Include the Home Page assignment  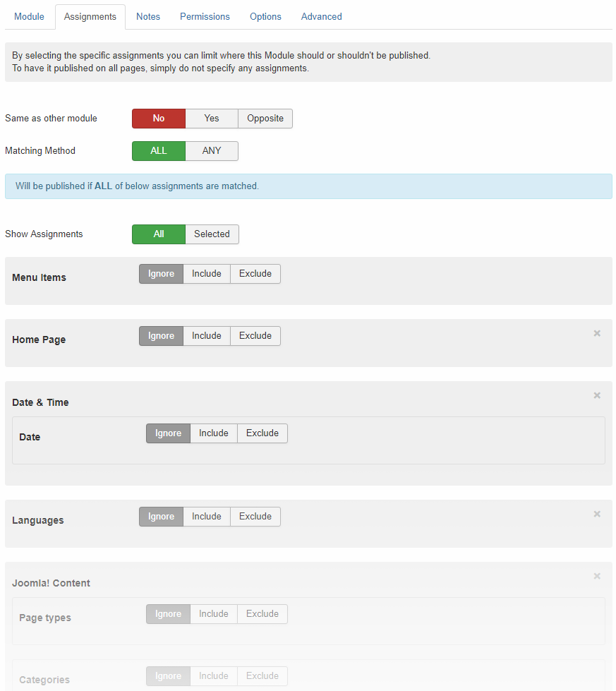(207, 336)
